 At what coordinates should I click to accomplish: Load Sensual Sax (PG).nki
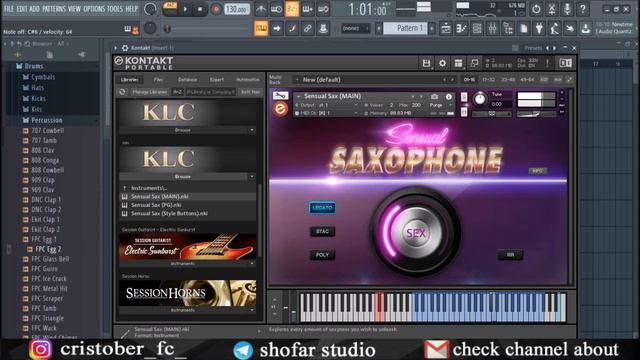(156, 205)
